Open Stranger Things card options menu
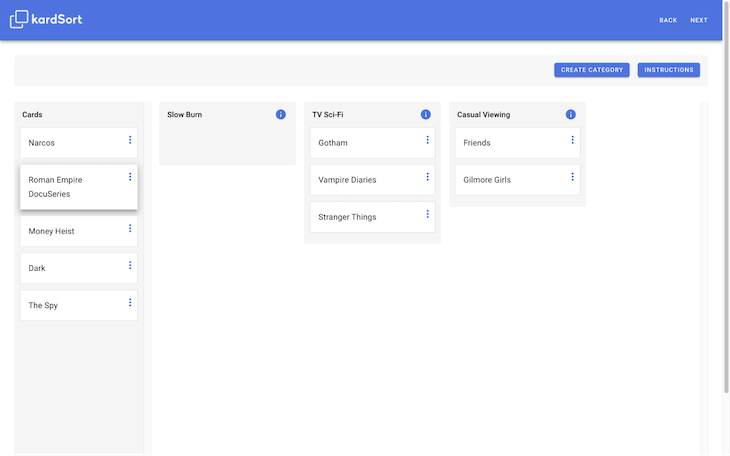This screenshot has height=456, width=730. coord(428,214)
